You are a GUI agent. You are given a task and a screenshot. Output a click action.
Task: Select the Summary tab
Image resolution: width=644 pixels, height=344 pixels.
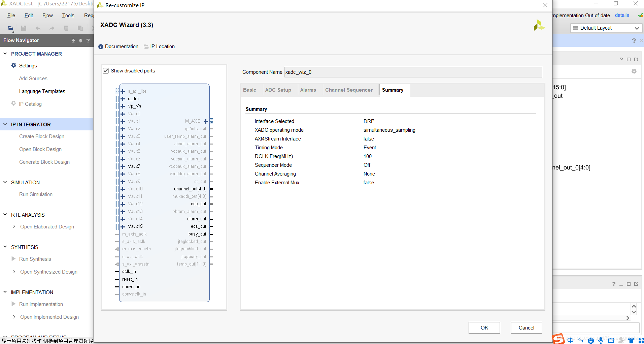[395, 90]
